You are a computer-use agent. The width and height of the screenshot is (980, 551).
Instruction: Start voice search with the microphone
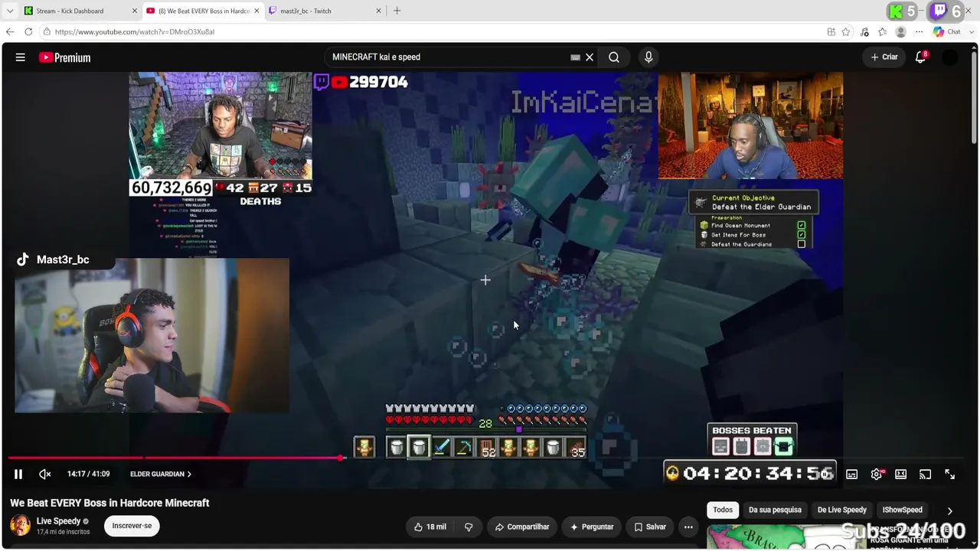click(x=648, y=57)
